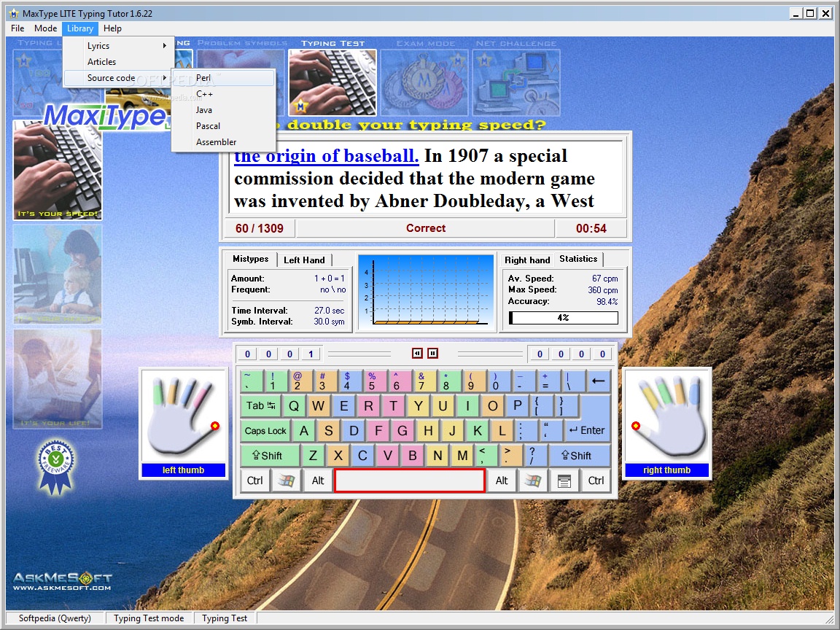Open the Help menu
840x630 pixels.
point(112,28)
